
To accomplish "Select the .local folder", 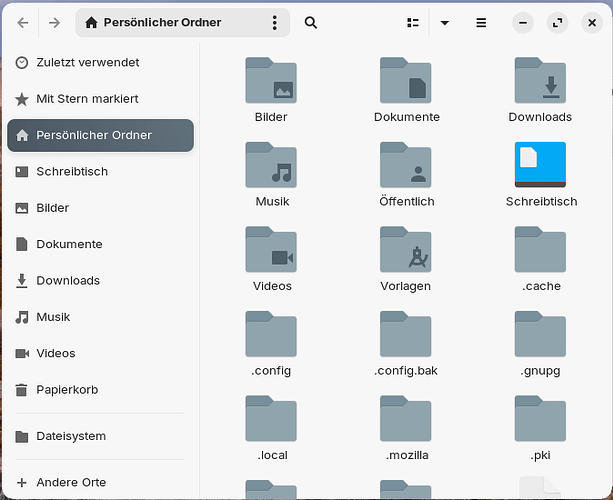I will [271, 418].
